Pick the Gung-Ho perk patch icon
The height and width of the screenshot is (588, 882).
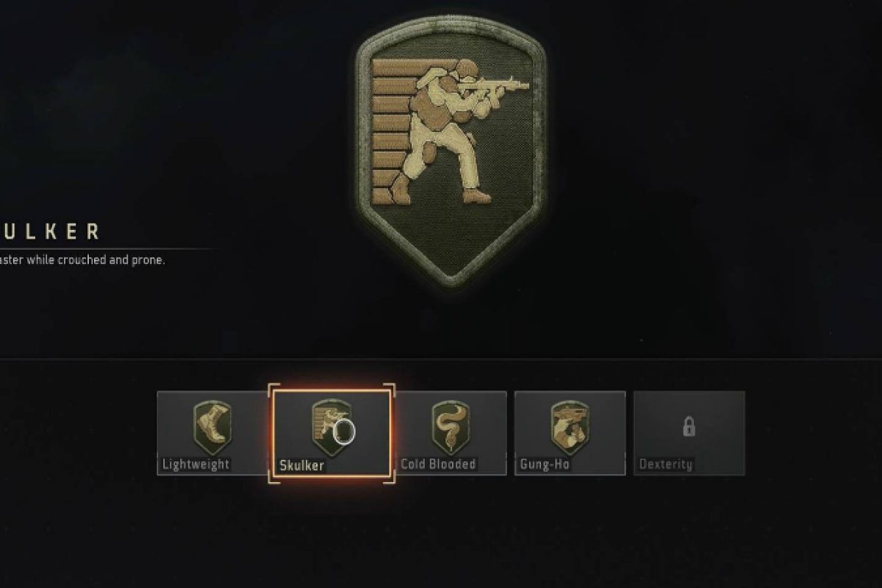(x=570, y=428)
